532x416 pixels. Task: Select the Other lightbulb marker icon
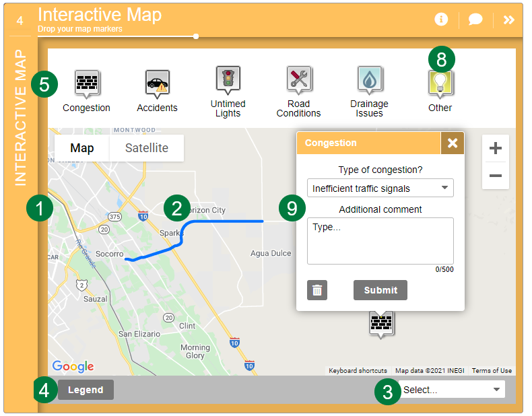(440, 83)
